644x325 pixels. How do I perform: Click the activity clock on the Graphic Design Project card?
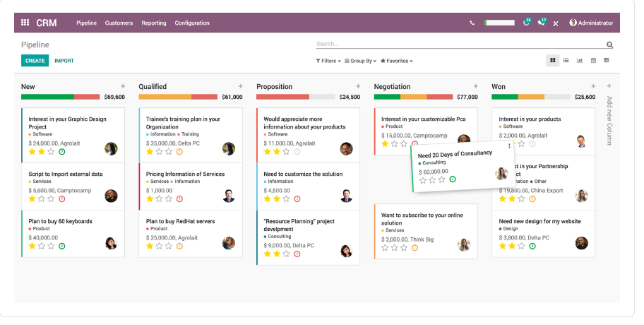point(61,152)
